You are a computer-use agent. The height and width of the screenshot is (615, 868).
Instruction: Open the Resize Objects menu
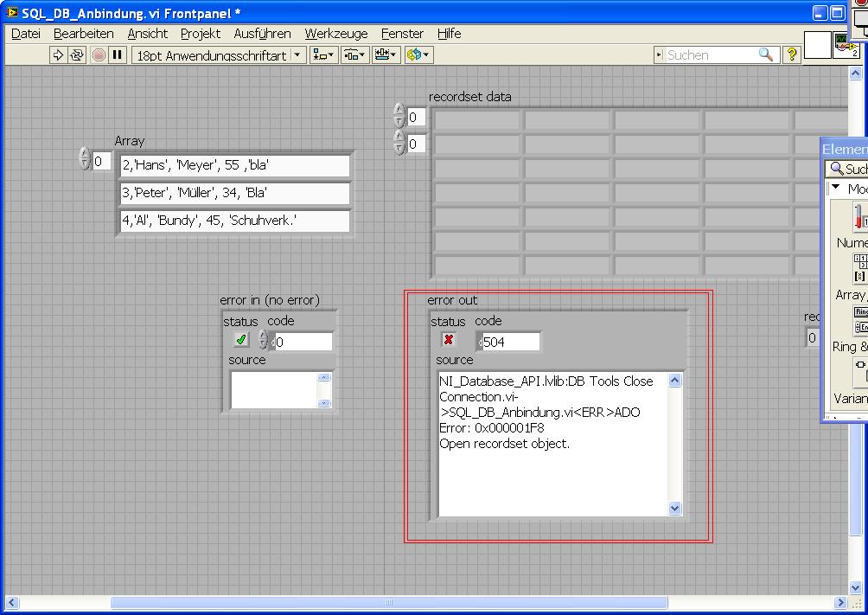[386, 54]
